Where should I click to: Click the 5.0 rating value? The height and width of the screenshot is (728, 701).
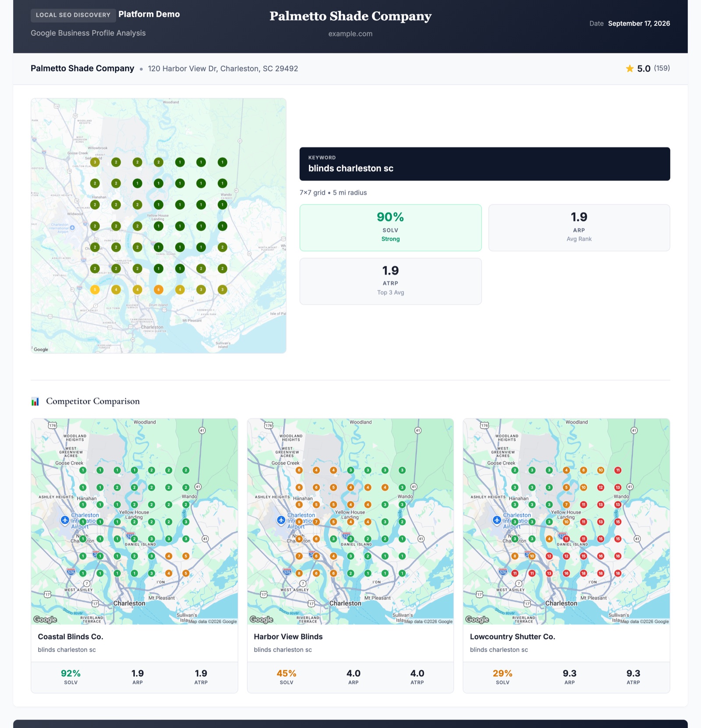click(x=644, y=69)
